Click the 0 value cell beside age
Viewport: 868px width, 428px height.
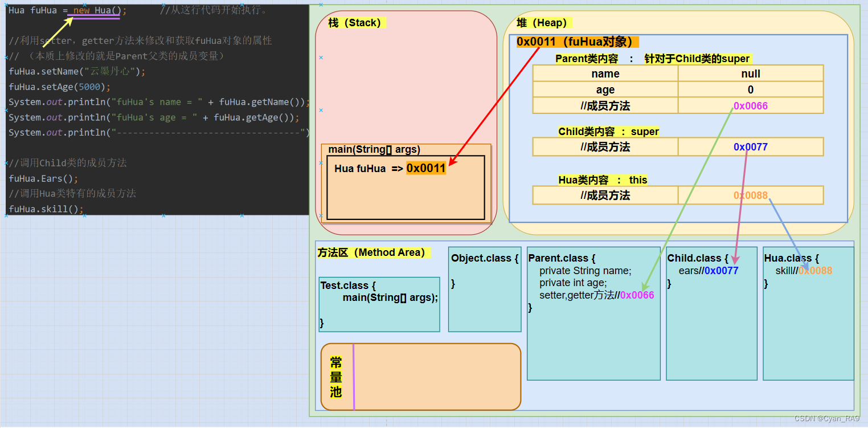(751, 89)
